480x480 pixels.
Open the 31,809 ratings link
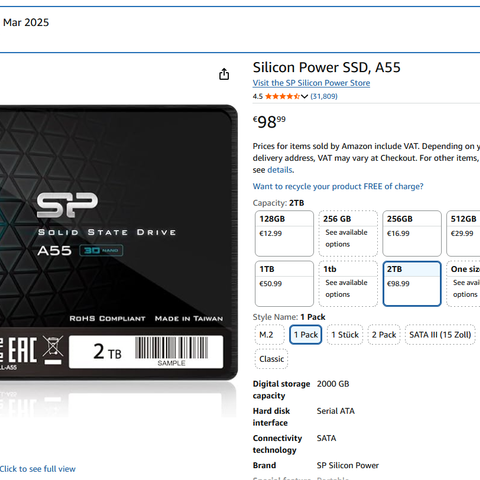pyautogui.click(x=324, y=96)
